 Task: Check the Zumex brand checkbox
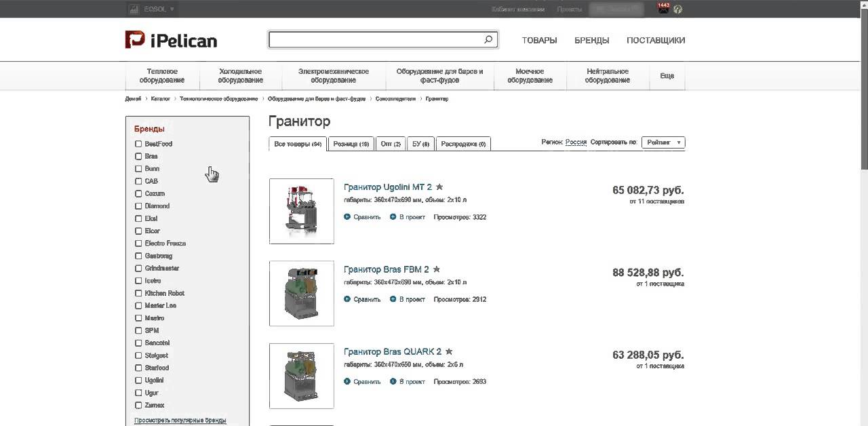point(138,405)
